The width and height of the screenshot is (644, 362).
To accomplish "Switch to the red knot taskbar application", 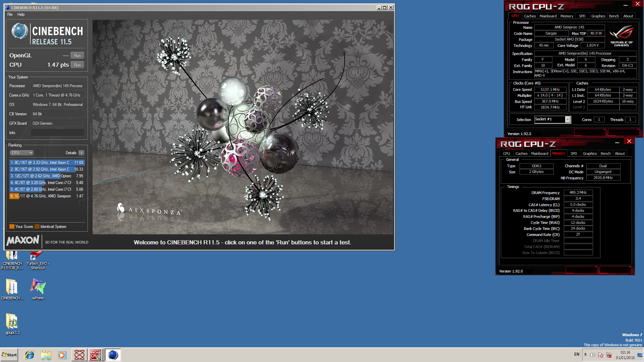I will coord(79,355).
